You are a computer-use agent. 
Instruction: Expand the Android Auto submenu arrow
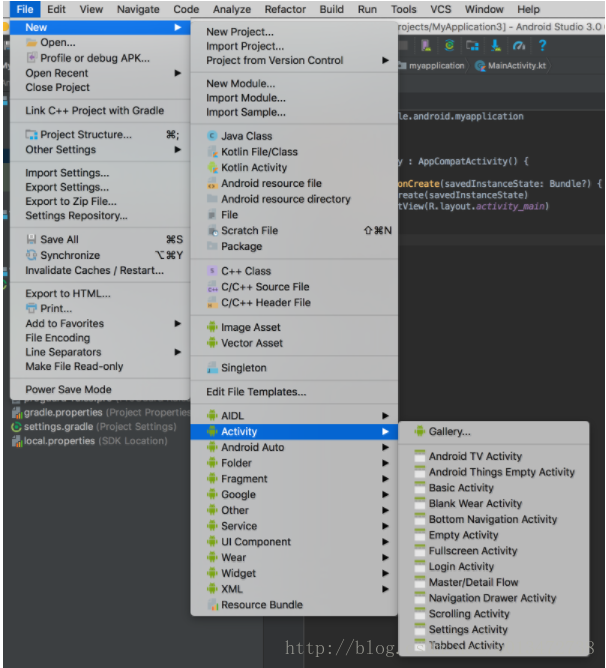(x=385, y=447)
